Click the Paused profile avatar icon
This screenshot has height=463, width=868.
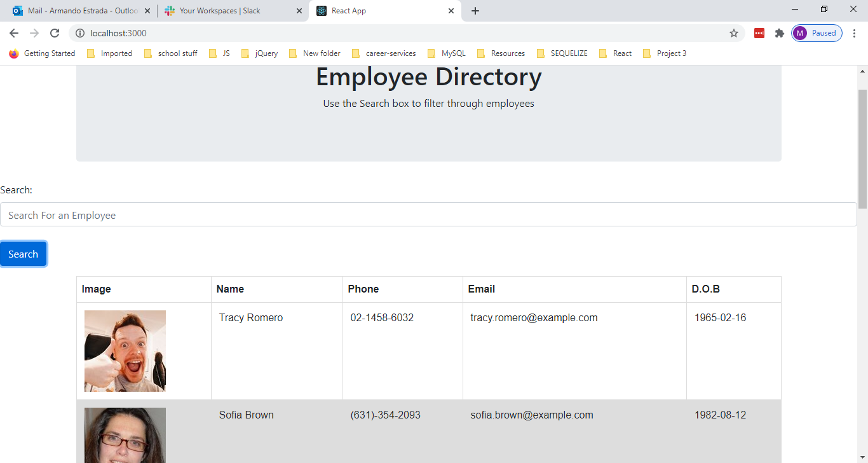799,32
